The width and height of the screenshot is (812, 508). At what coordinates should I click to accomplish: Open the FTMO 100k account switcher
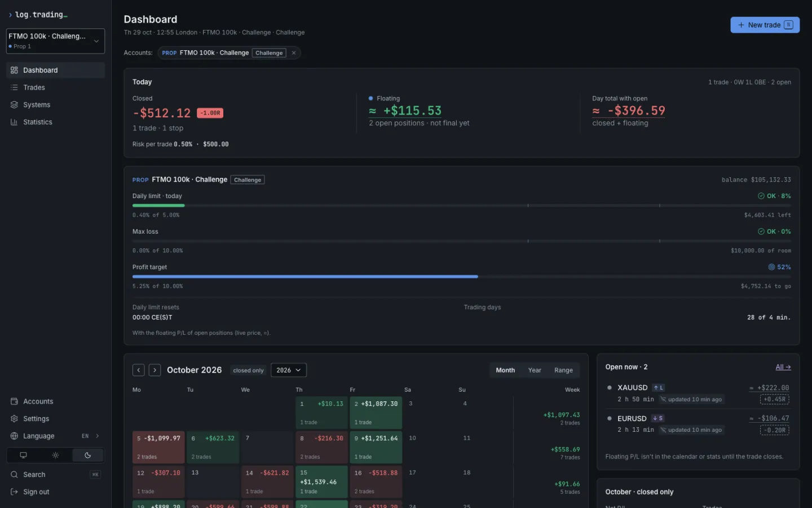click(55, 41)
